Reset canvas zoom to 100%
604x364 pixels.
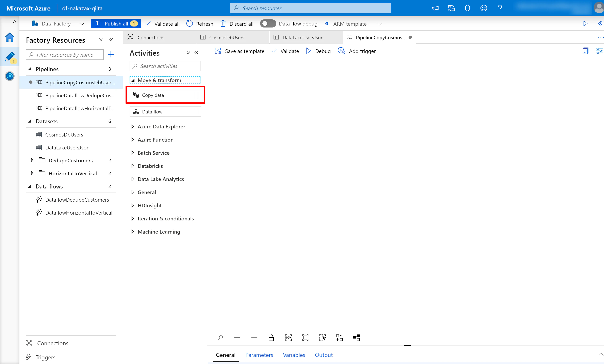pyautogui.click(x=288, y=338)
